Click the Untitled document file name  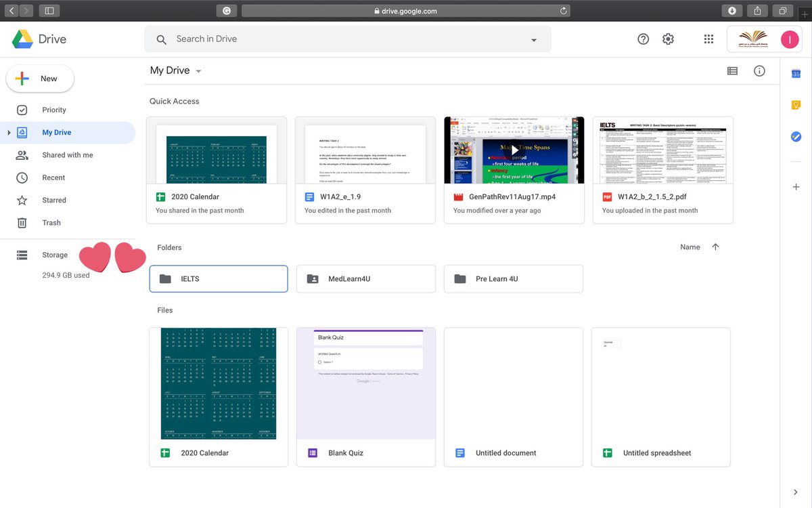pyautogui.click(x=506, y=453)
